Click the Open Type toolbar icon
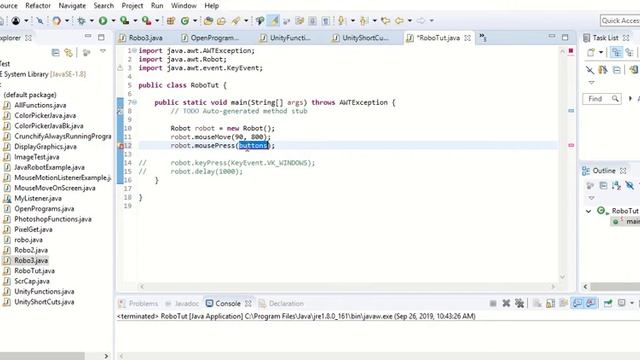The height and width of the screenshot is (360, 640). pos(208,20)
